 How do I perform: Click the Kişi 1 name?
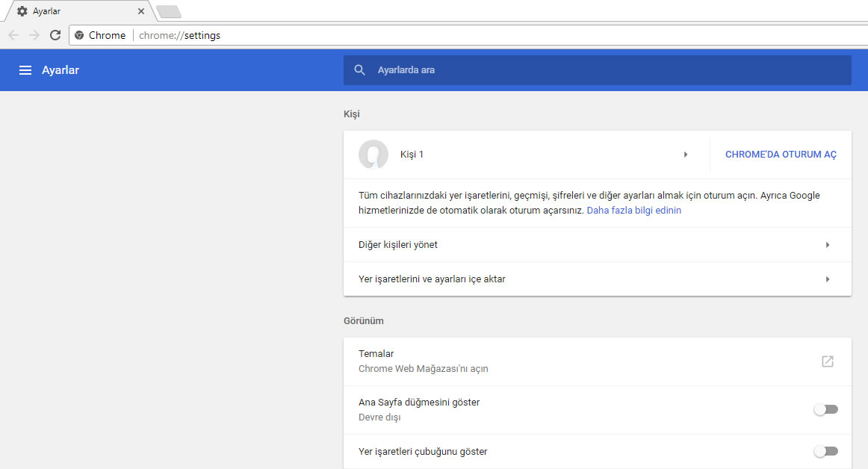pyautogui.click(x=412, y=155)
